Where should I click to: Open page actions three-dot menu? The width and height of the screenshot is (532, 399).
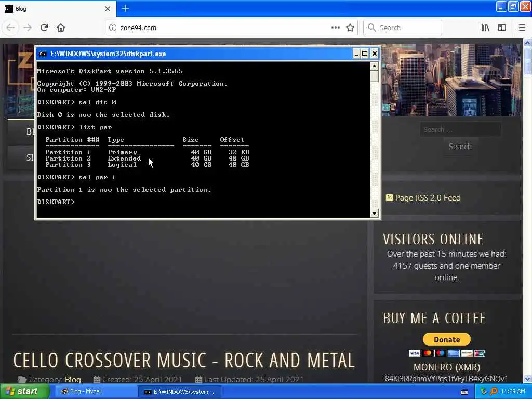pyautogui.click(x=336, y=28)
